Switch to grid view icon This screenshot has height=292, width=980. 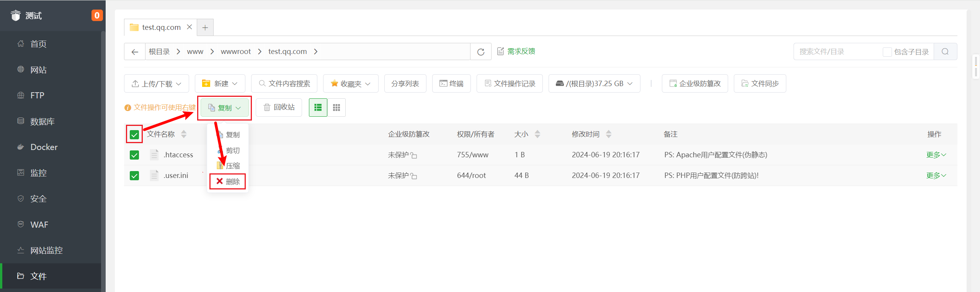(x=336, y=108)
